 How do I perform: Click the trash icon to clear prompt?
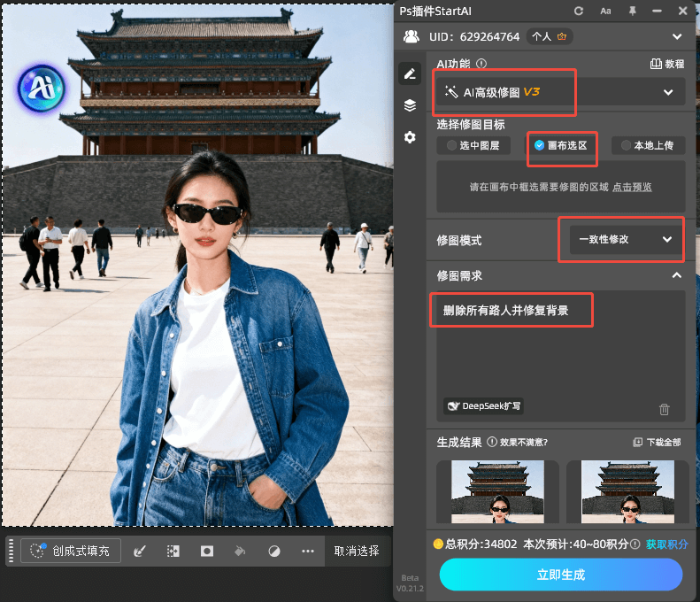665,409
